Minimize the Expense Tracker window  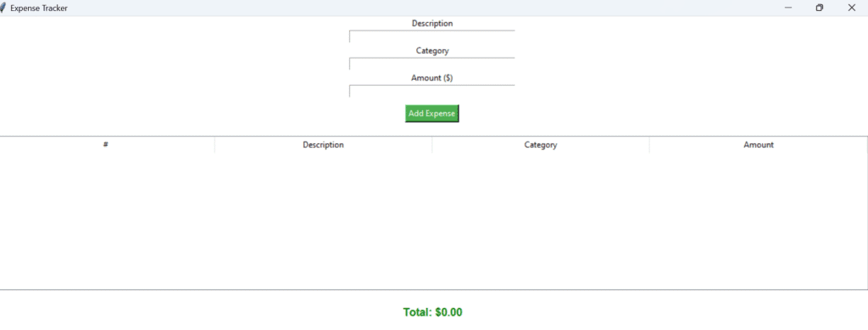[787, 8]
